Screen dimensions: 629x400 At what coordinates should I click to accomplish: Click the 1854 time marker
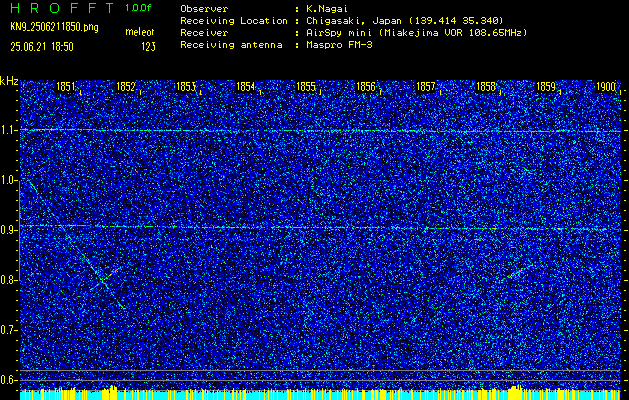[246, 87]
